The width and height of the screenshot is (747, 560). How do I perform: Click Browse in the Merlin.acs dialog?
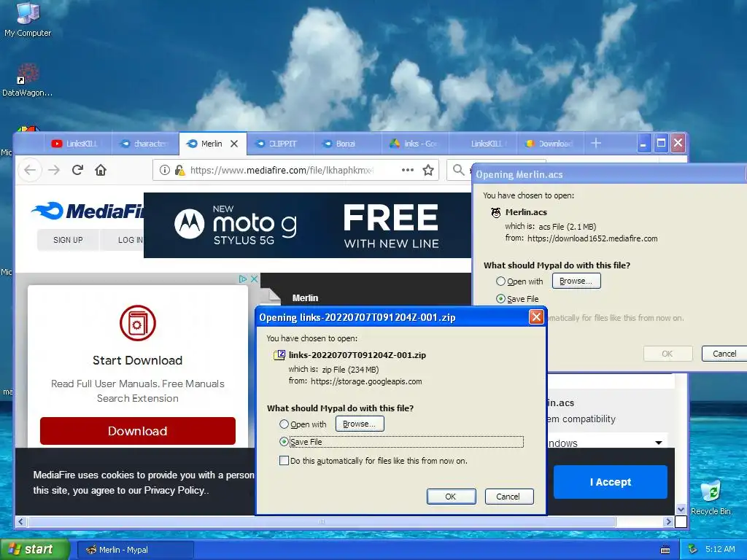coord(576,281)
